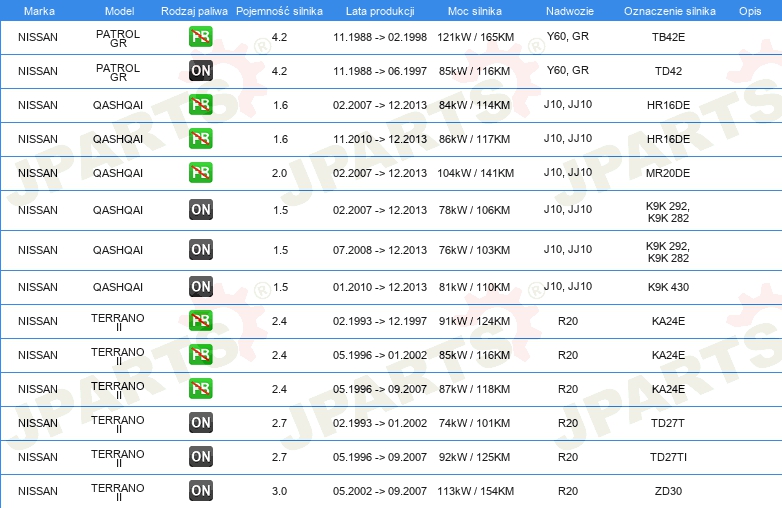
Task: Click the petrol icon for Terrano II 91kW / 124KM
Action: [200, 320]
